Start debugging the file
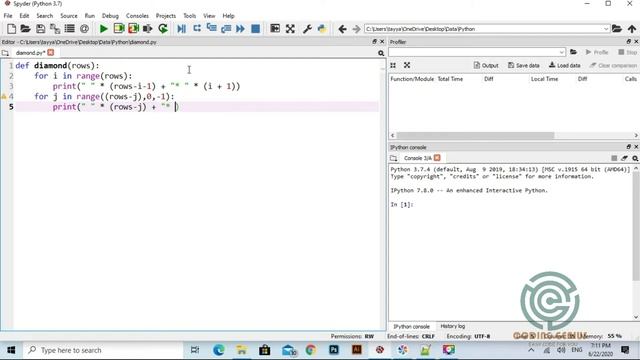The height and width of the screenshot is (360, 640). (182, 29)
